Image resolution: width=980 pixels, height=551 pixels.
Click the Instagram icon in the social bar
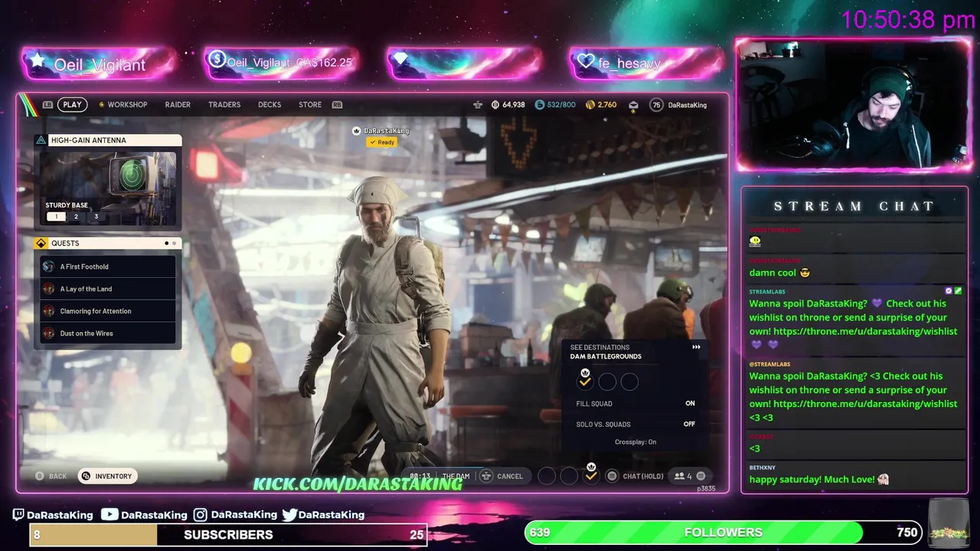(200, 515)
